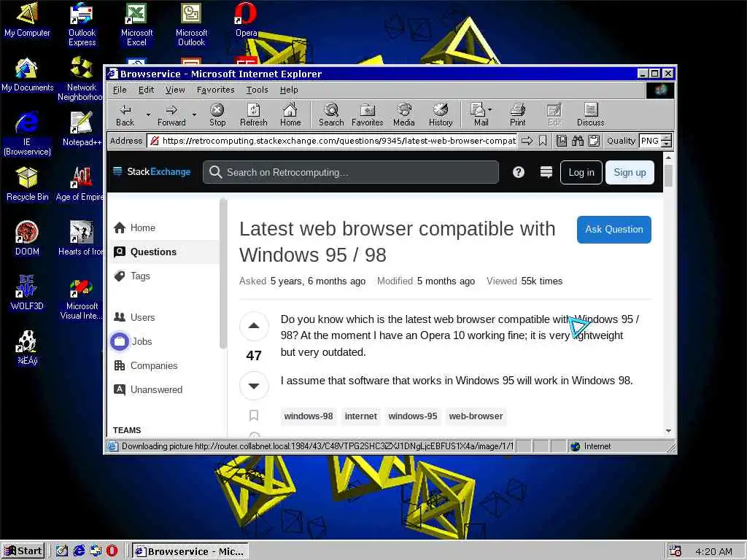
Task: Print the page using the Print button
Action: (517, 114)
